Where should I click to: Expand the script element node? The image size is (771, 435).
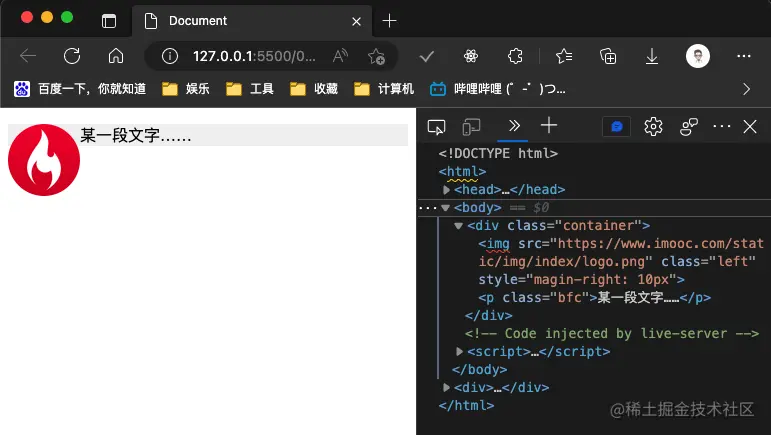(x=459, y=351)
